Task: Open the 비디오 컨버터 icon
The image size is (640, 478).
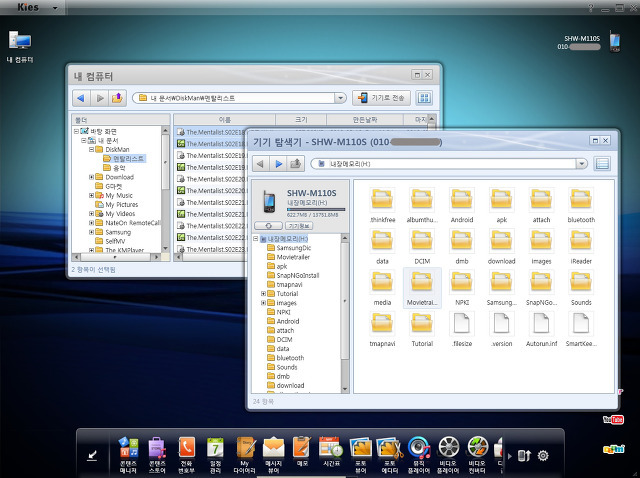Action: tap(477, 454)
